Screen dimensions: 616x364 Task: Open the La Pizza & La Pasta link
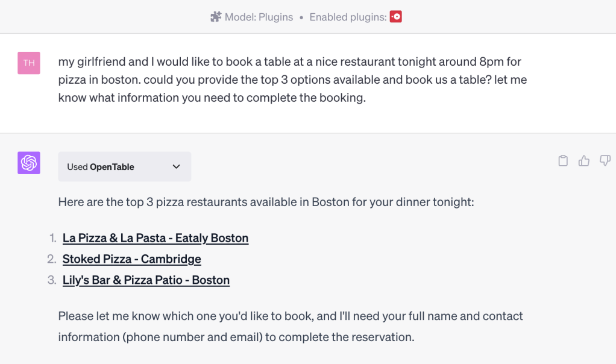[156, 238]
